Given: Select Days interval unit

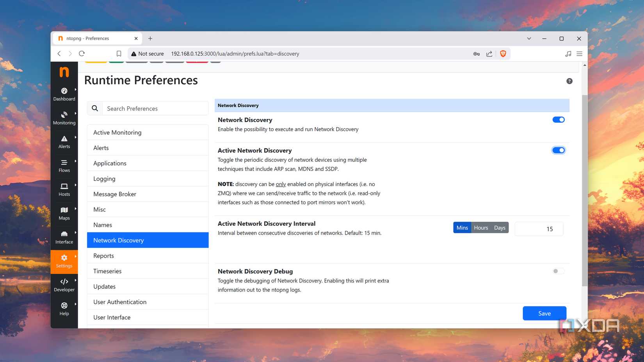Looking at the screenshot, I should pyautogui.click(x=500, y=227).
